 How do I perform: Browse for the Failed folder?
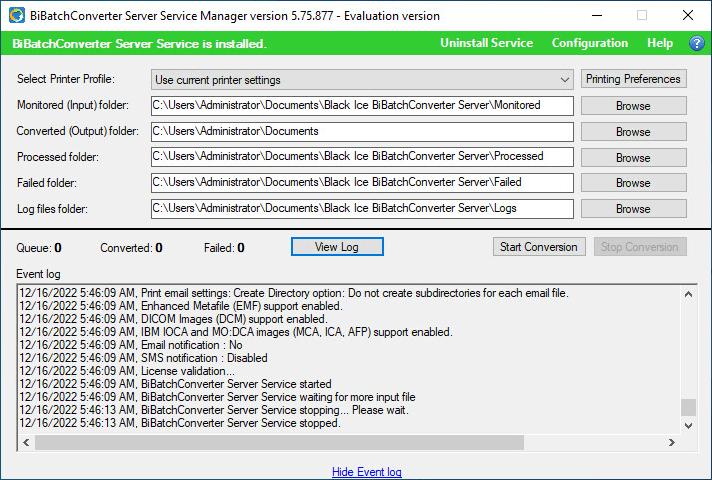(x=633, y=183)
